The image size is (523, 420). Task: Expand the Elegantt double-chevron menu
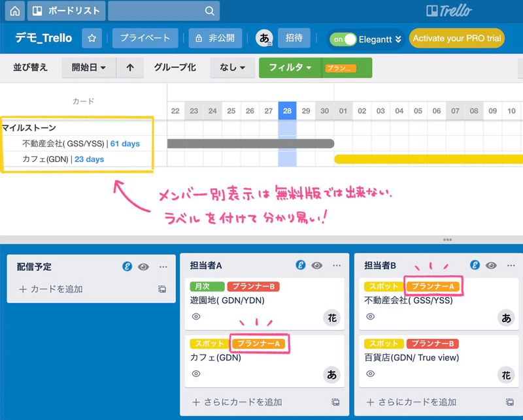point(398,39)
